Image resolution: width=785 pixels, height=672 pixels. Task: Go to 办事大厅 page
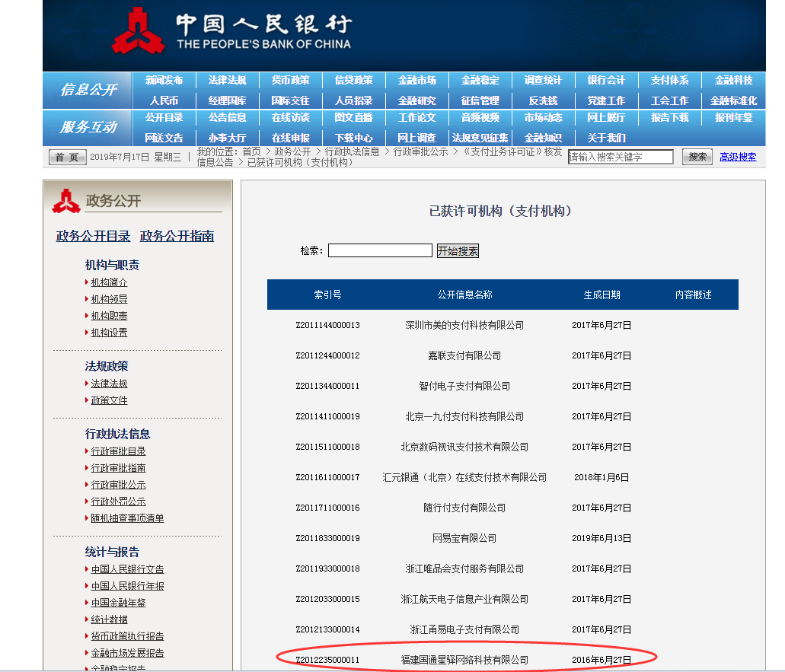point(228,138)
